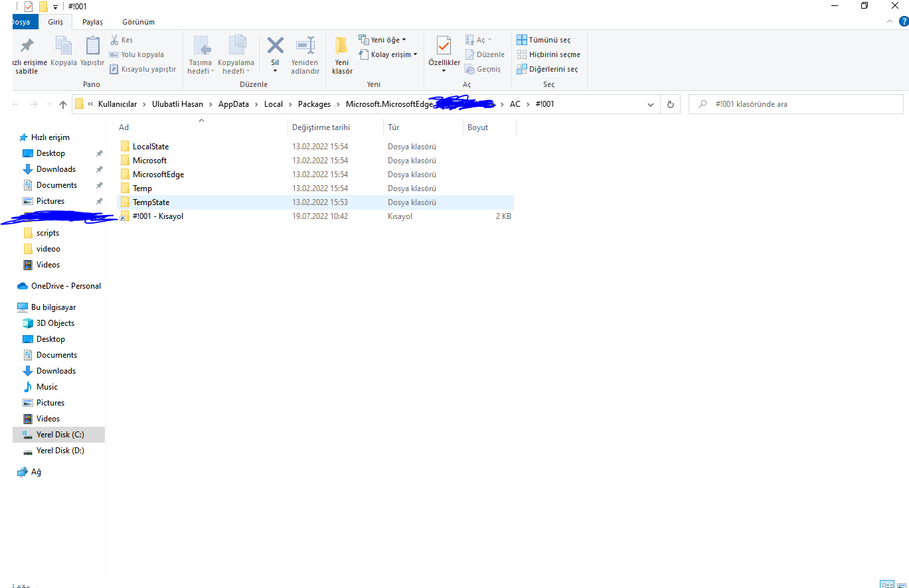
Task: Sort by the Tür column header
Action: coord(394,127)
